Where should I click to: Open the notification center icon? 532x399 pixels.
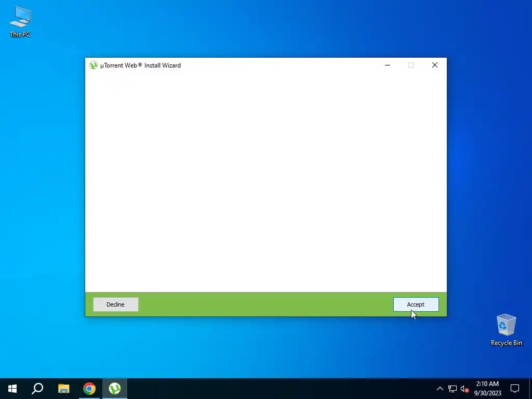[515, 389]
